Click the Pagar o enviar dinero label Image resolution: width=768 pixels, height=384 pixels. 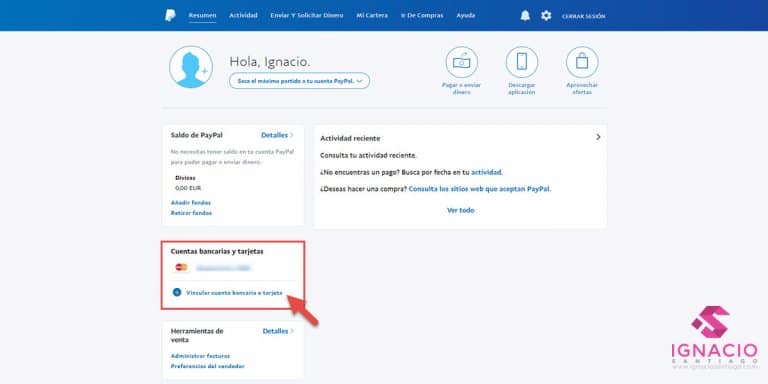(461, 88)
